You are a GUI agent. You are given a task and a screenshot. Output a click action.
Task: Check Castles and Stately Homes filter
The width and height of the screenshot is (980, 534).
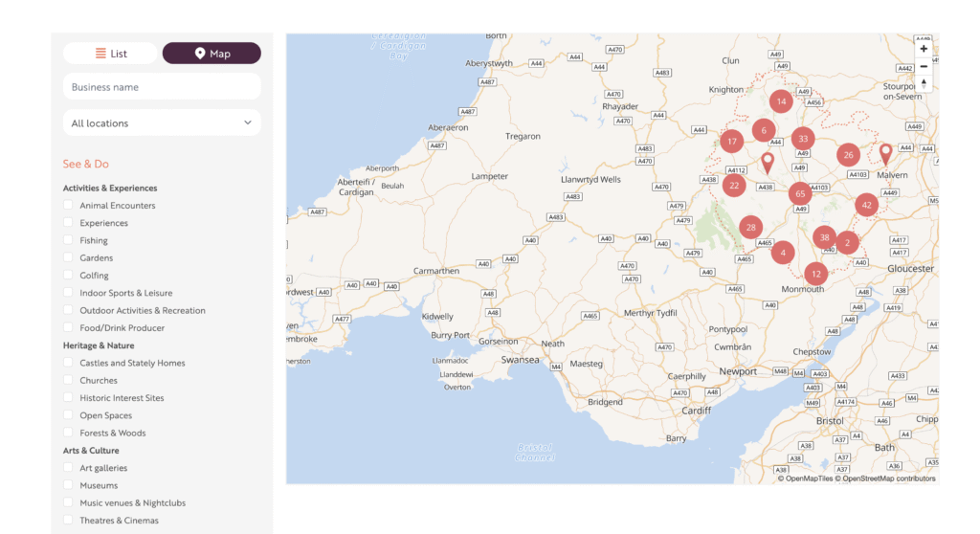coord(68,363)
